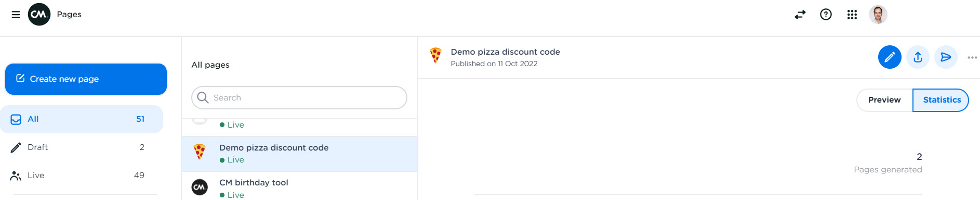980x200 pixels.
Task: Edit page with blue pencil icon
Action: (x=890, y=57)
